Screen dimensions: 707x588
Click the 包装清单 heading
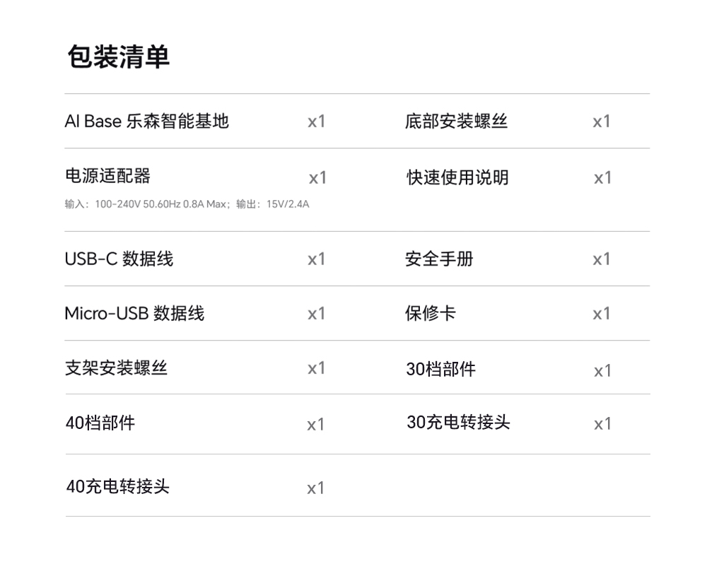pos(119,57)
